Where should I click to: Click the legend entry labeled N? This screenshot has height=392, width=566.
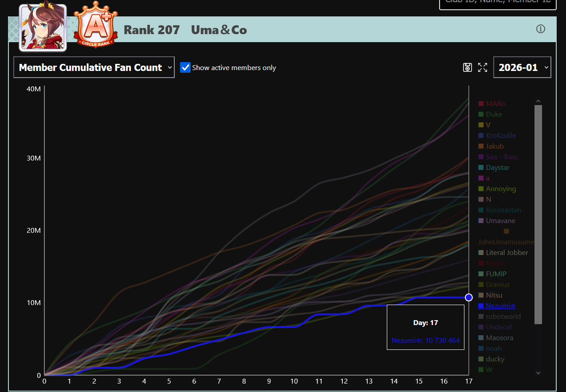pyautogui.click(x=485, y=200)
